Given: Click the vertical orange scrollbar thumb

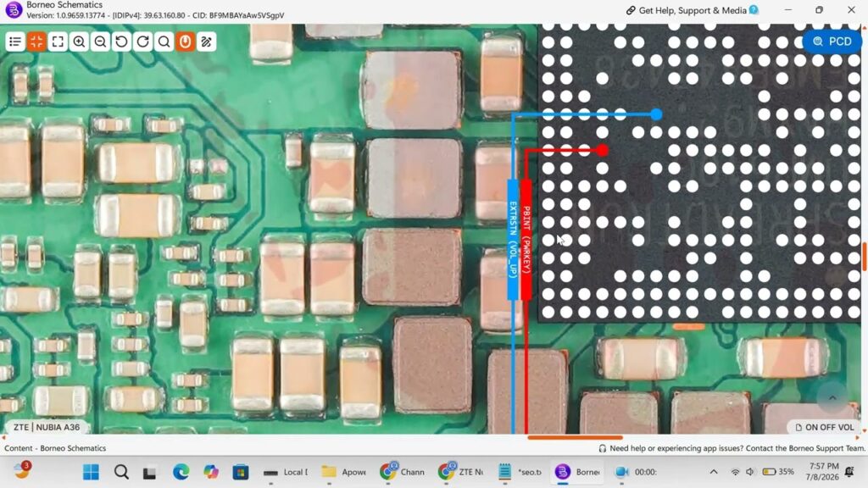Looking at the screenshot, I should (x=865, y=257).
